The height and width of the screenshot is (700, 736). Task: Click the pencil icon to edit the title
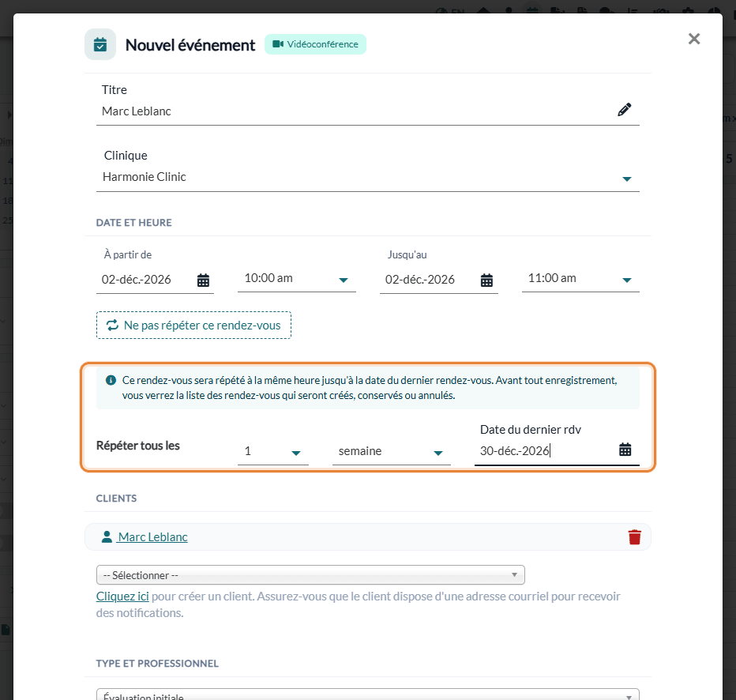click(x=625, y=110)
